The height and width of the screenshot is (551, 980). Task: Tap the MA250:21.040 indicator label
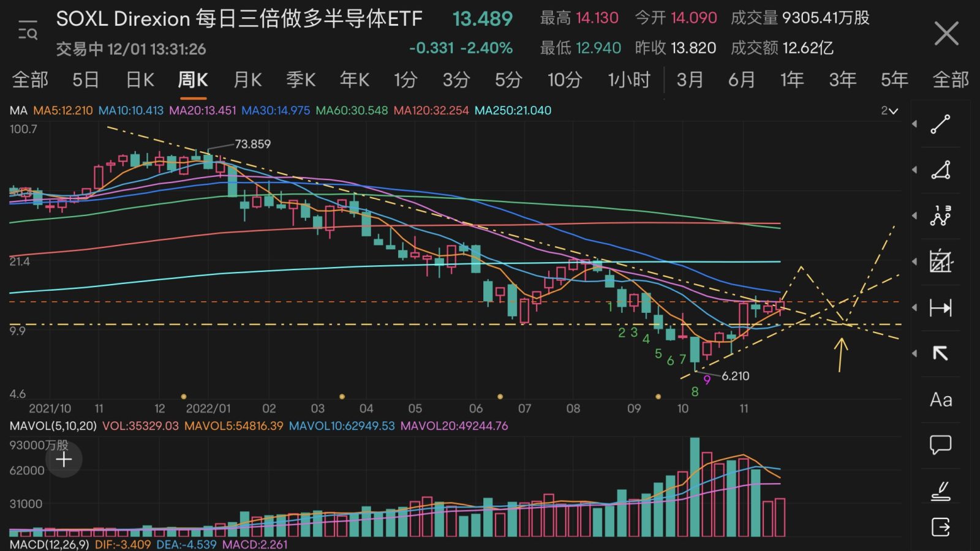513,111
